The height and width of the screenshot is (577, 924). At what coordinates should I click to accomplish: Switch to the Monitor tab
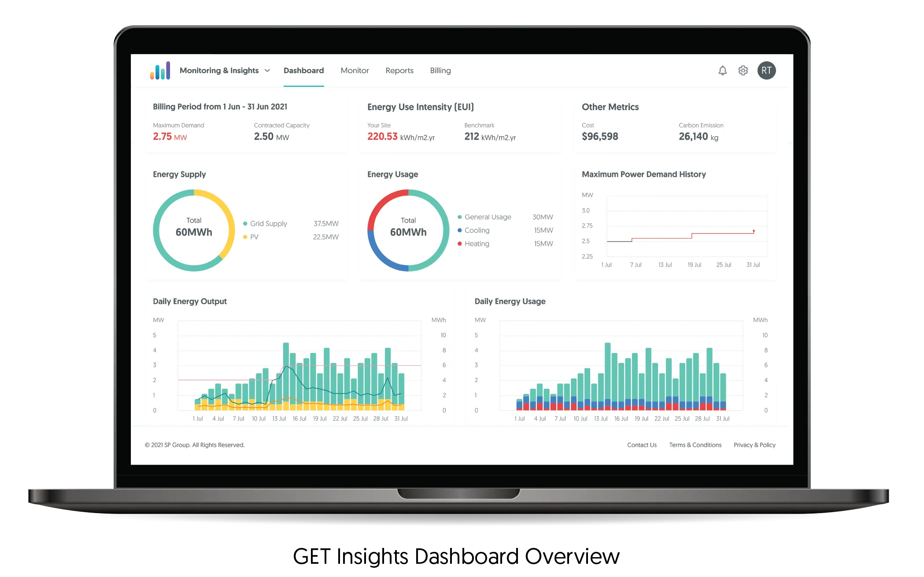click(x=355, y=71)
